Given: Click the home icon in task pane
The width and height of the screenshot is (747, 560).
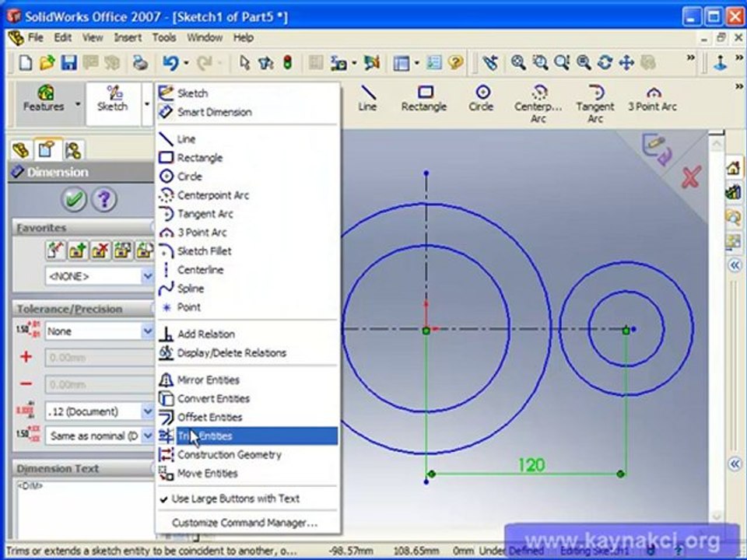Looking at the screenshot, I should [734, 168].
